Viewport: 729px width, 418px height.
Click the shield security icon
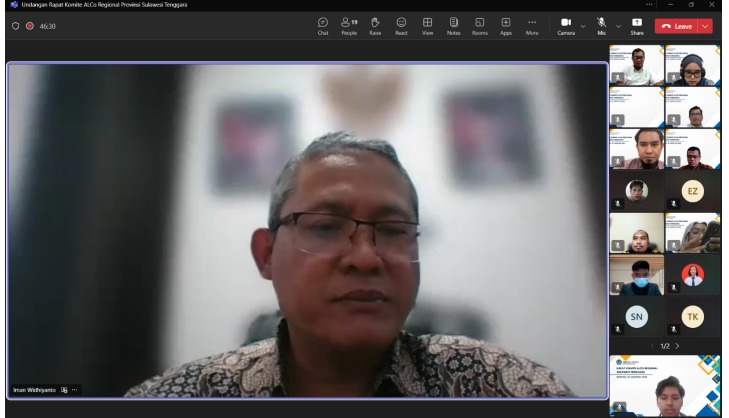click(14, 26)
